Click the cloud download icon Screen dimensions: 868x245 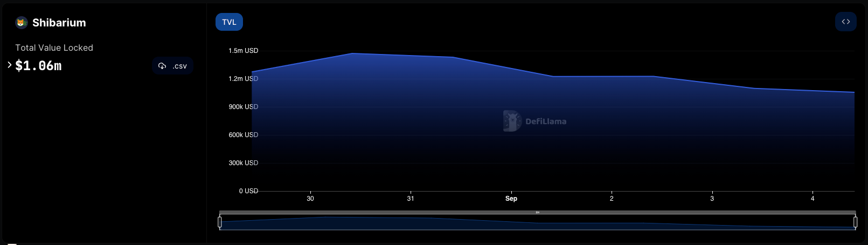pos(162,66)
